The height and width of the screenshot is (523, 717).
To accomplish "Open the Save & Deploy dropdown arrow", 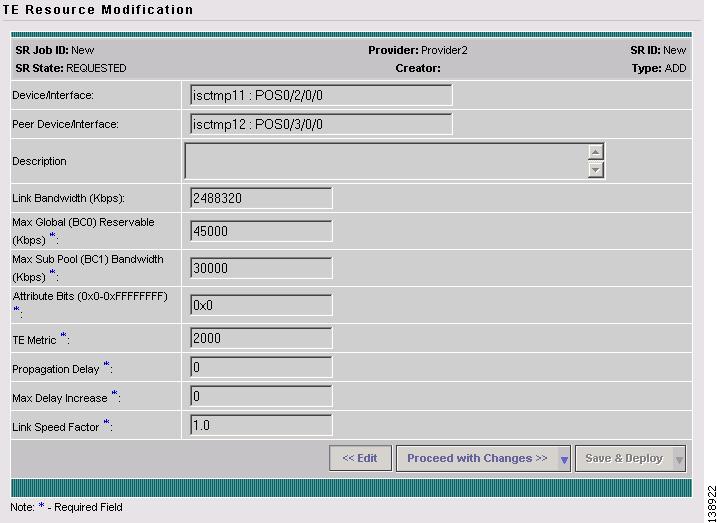I will click(x=680, y=459).
